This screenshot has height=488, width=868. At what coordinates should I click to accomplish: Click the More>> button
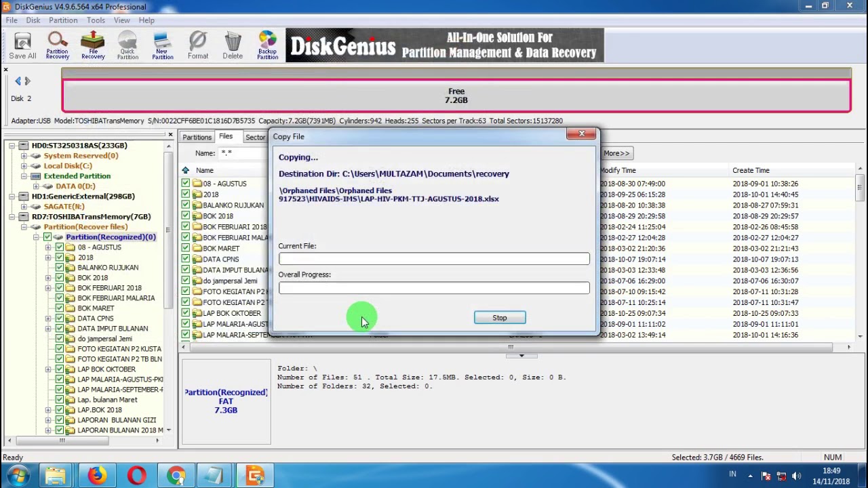(616, 153)
